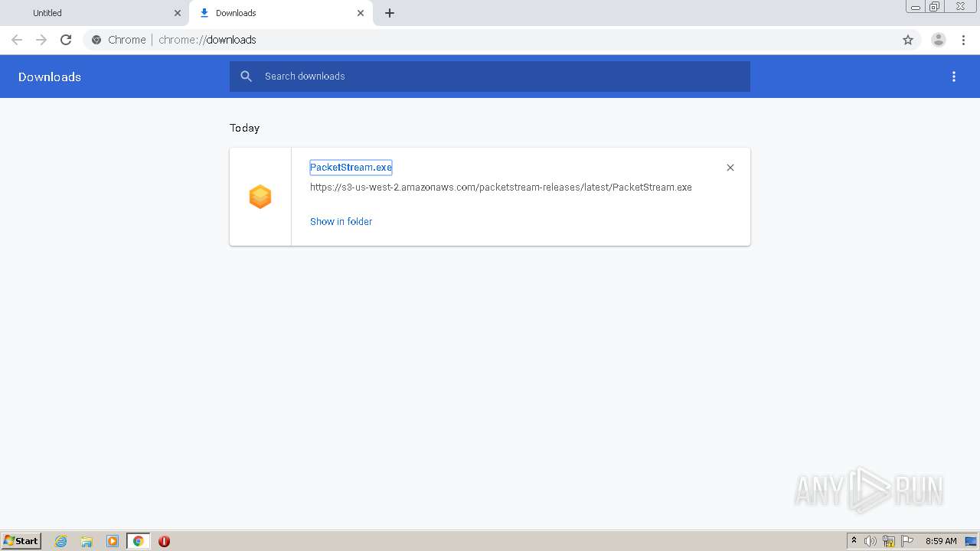
Task: Open the Downloads page more actions menu
Action: [954, 77]
